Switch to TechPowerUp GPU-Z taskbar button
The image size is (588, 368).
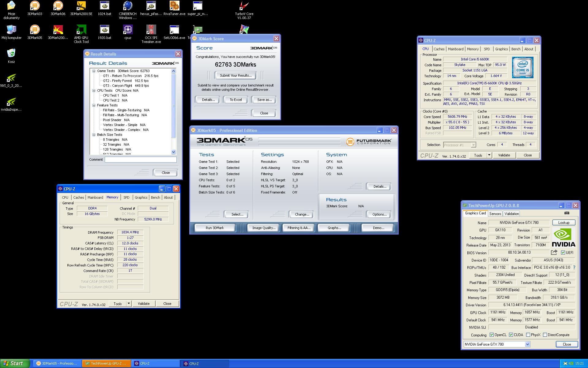(107, 363)
